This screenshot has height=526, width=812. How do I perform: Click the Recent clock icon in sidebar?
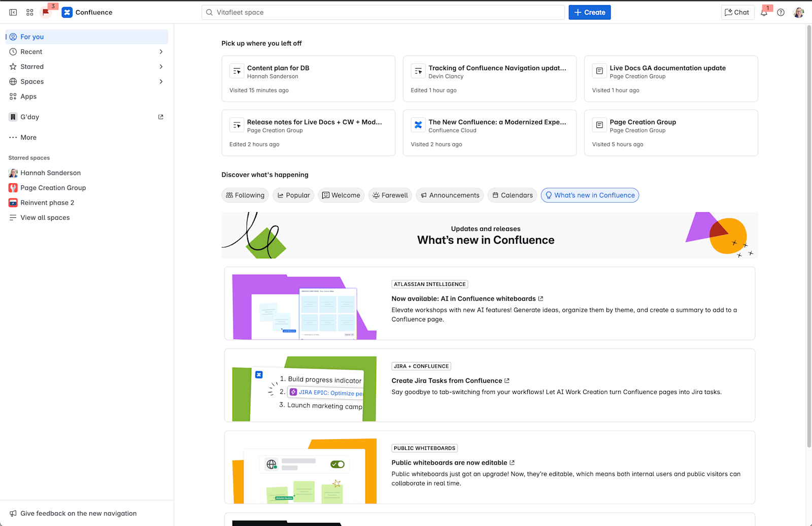(13, 52)
